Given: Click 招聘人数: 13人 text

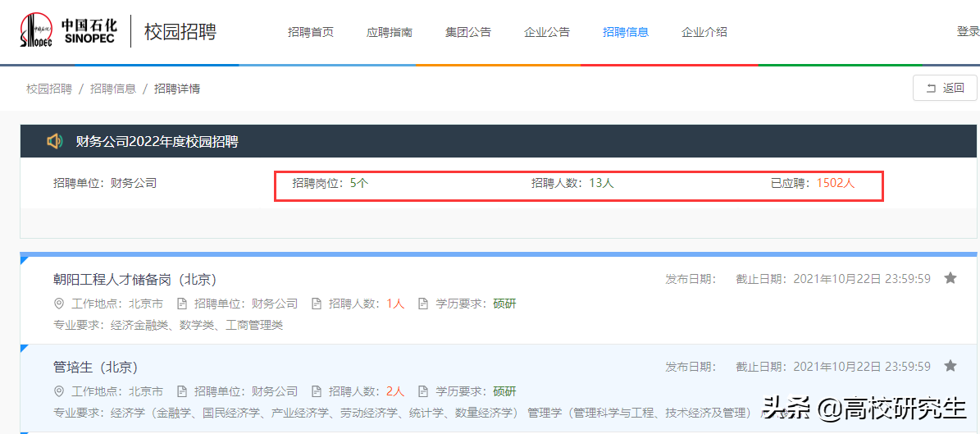Looking at the screenshot, I should 573,183.
